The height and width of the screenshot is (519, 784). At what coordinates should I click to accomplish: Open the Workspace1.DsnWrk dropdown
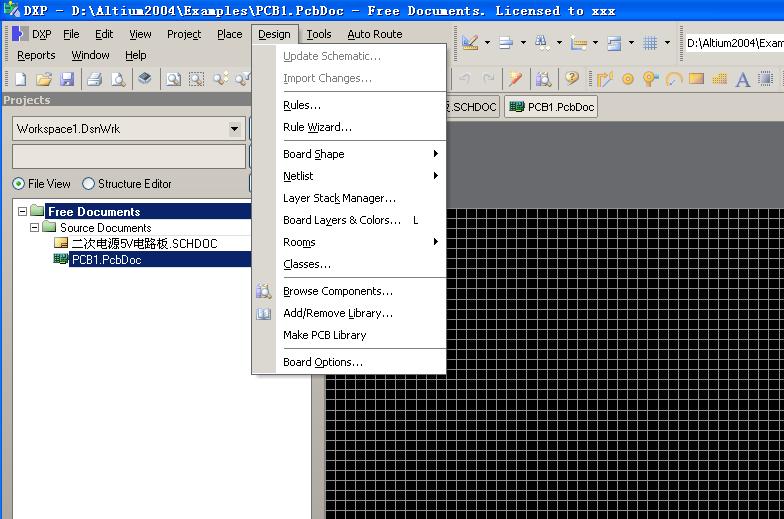(234, 129)
